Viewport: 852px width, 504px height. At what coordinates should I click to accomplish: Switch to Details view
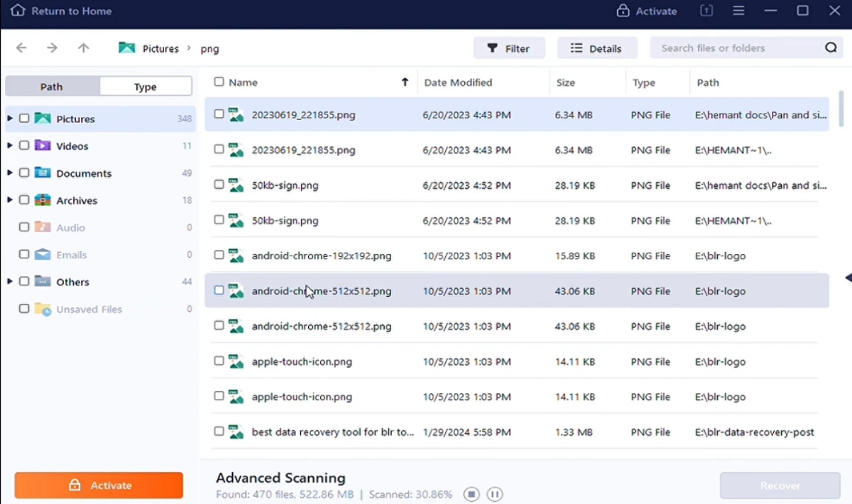point(596,48)
